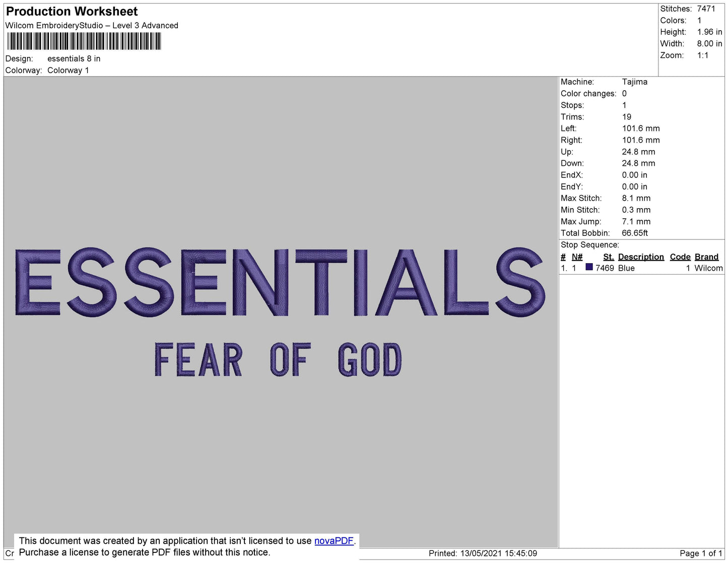Select the "Design:" label
This screenshot has width=728, height=563.
click(x=19, y=58)
